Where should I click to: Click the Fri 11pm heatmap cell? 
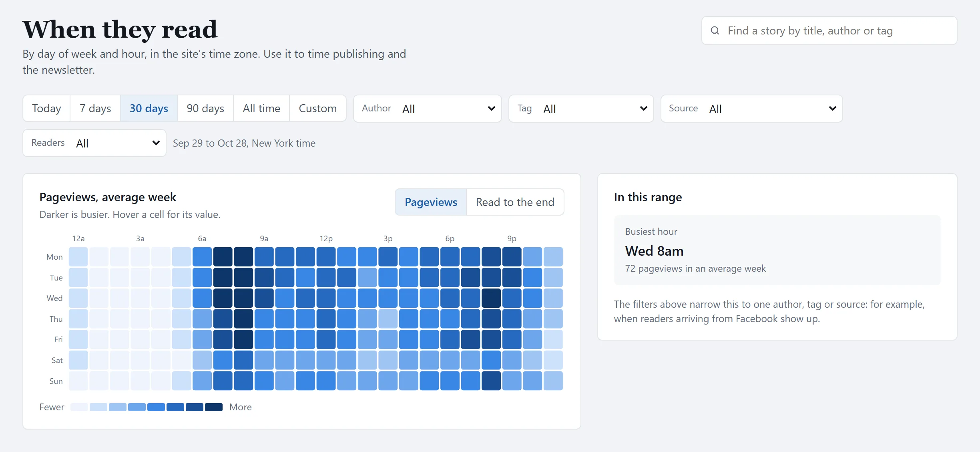tap(553, 339)
